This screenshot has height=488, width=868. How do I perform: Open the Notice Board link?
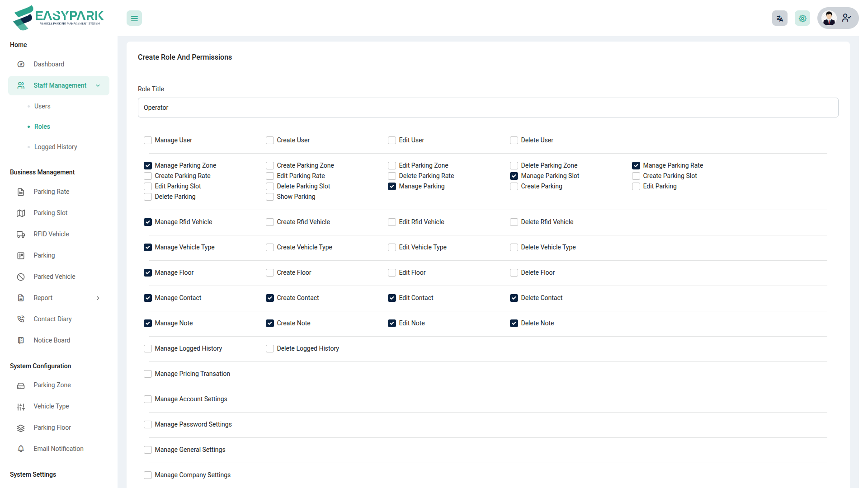pos(52,340)
